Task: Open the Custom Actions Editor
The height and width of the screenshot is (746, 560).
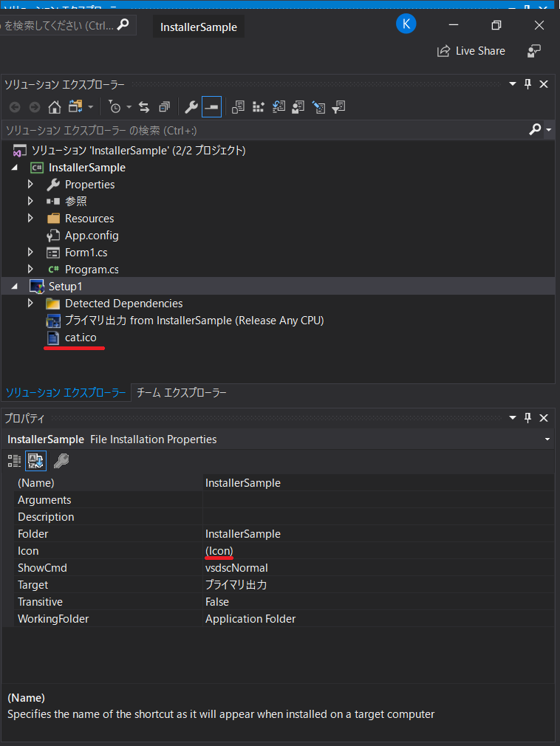Action: click(318, 107)
